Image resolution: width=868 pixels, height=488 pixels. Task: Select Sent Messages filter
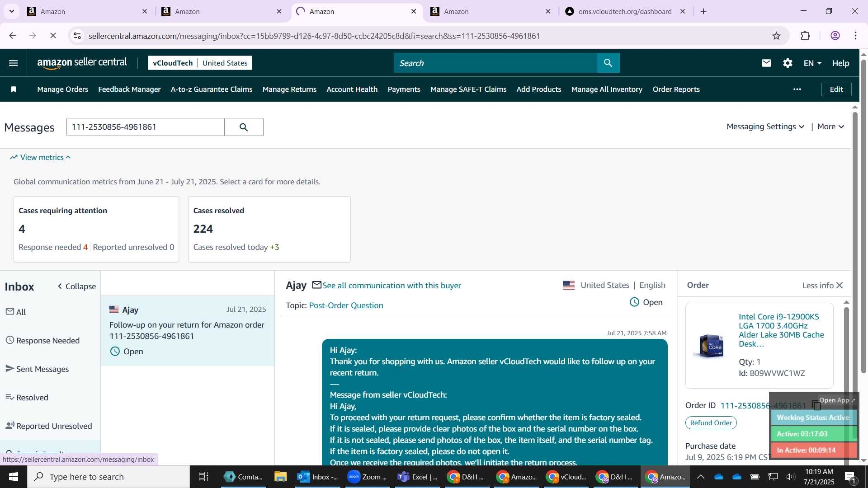click(x=38, y=369)
